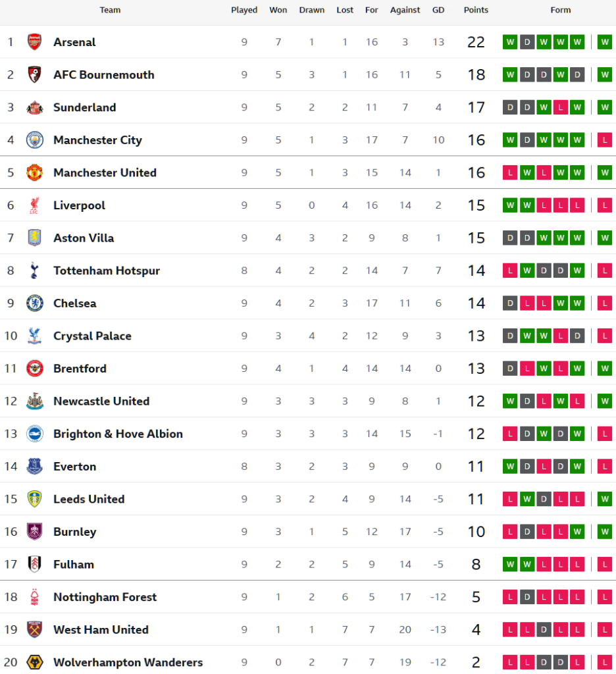Click the Tottenham Hotspur cockerel crest
Screen dimensions: 616x674
pos(34,271)
